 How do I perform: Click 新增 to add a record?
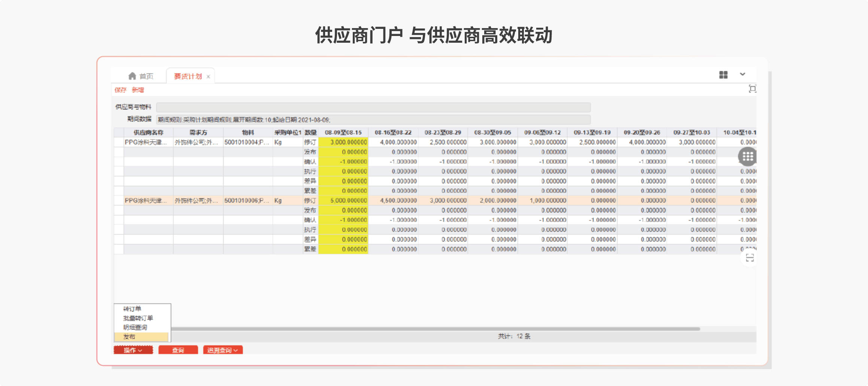[138, 90]
